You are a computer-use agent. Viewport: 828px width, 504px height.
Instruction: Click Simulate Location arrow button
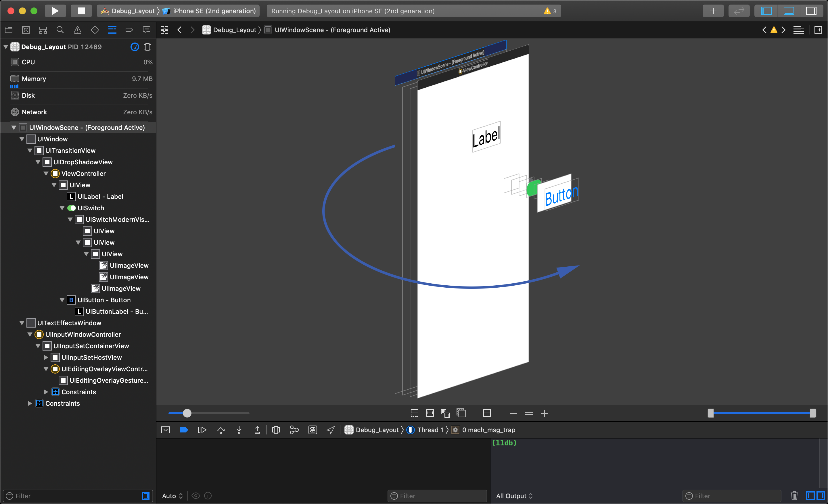(331, 430)
